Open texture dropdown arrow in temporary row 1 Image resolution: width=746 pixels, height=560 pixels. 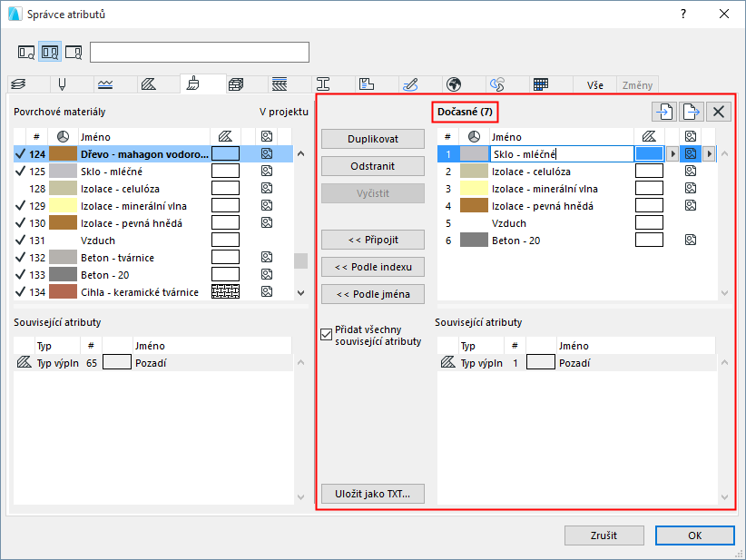click(x=709, y=153)
